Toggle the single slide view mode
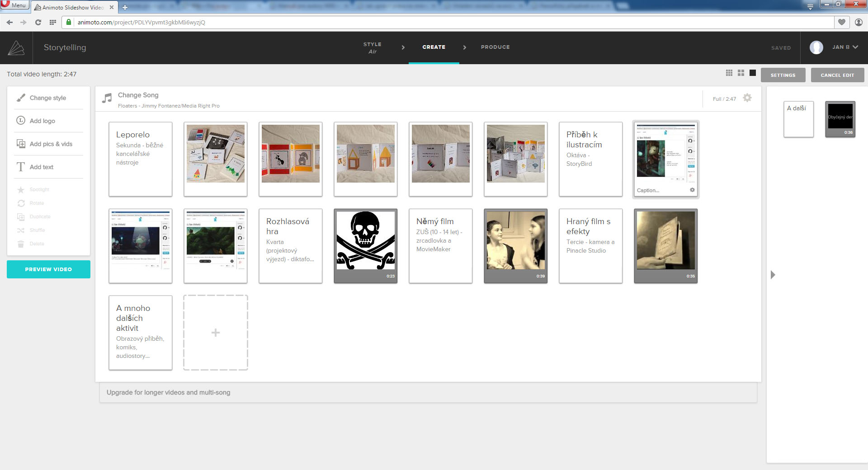 [x=753, y=72]
